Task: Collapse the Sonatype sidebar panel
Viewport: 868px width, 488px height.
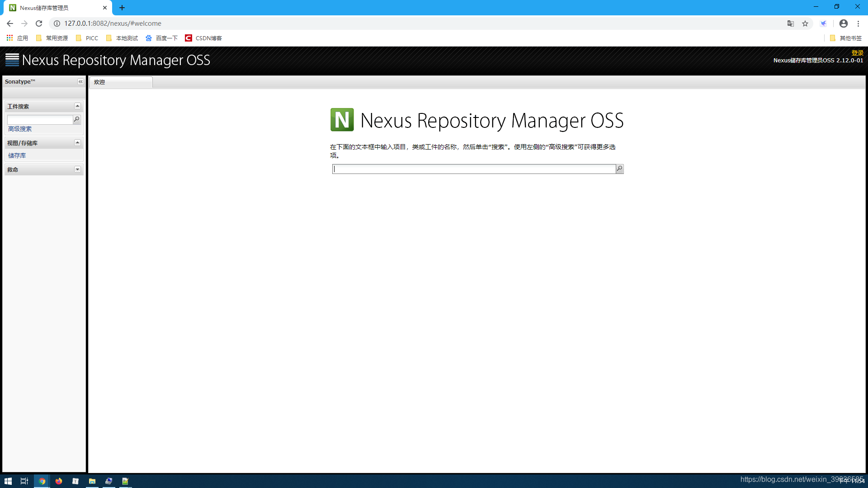Action: pyautogui.click(x=80, y=81)
